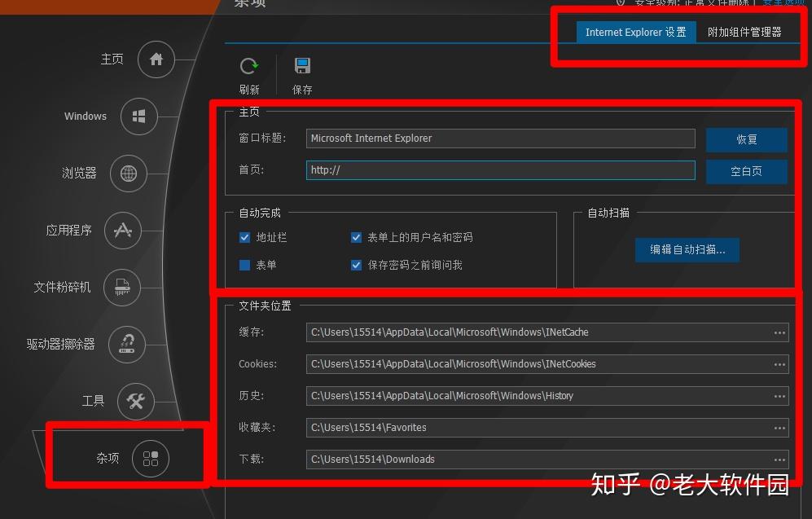812x519 pixels.
Task: Browse for the 收藏夹 favorites folder path
Action: click(780, 428)
